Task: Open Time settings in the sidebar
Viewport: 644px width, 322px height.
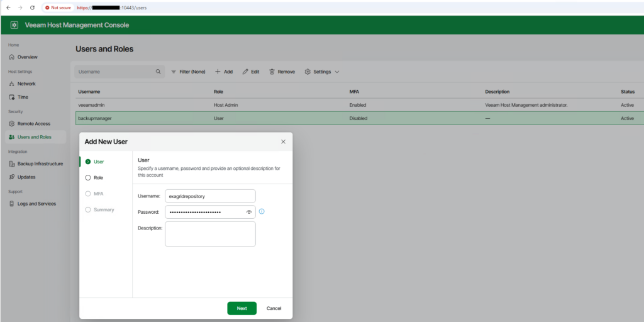Action: [x=23, y=97]
